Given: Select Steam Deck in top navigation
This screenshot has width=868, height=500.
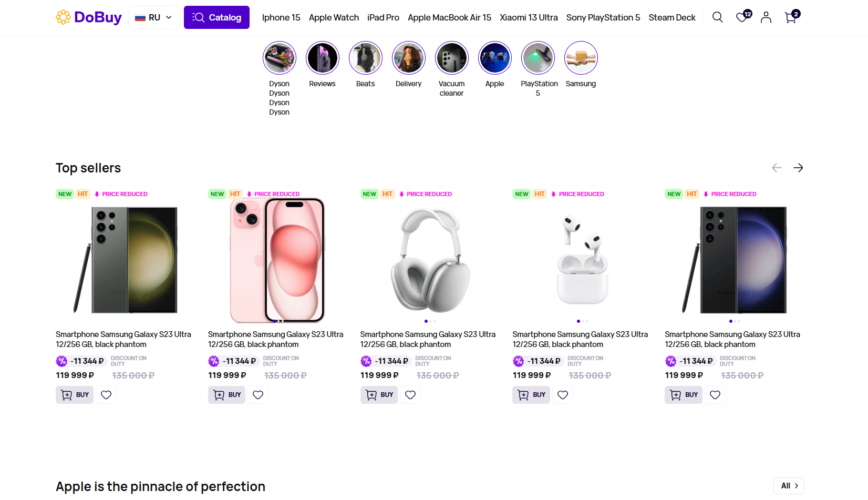Looking at the screenshot, I should (671, 17).
